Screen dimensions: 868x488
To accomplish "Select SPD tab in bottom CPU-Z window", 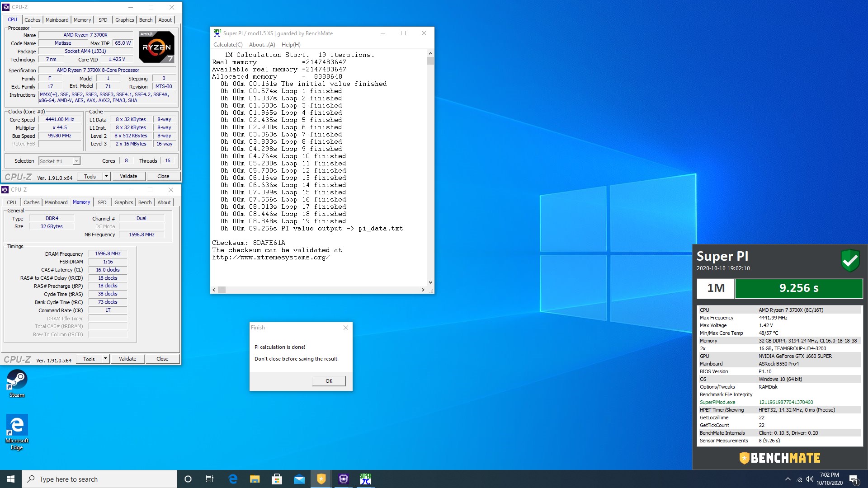I will pyautogui.click(x=102, y=202).
